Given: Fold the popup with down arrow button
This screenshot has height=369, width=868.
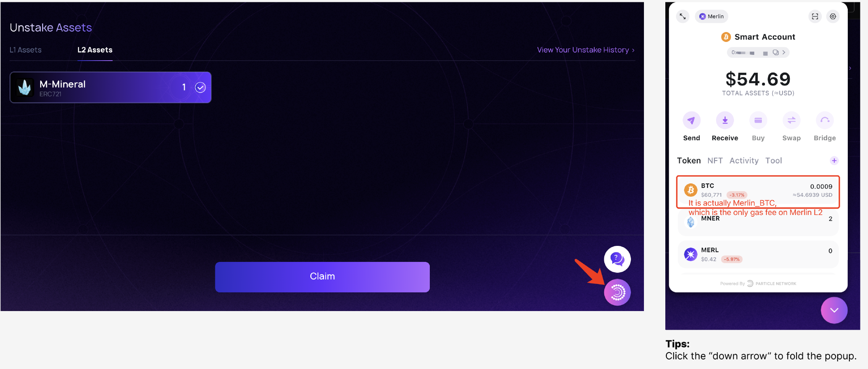Looking at the screenshot, I should (834, 310).
